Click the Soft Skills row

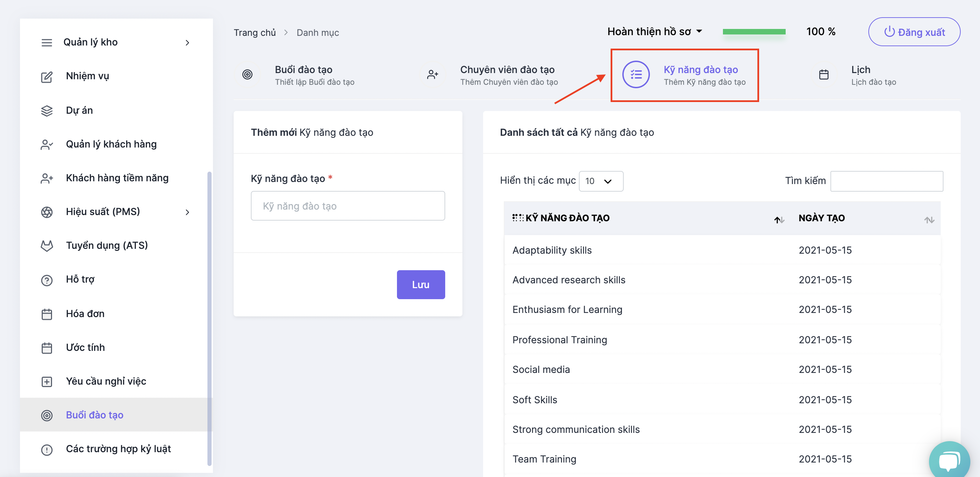click(x=722, y=399)
